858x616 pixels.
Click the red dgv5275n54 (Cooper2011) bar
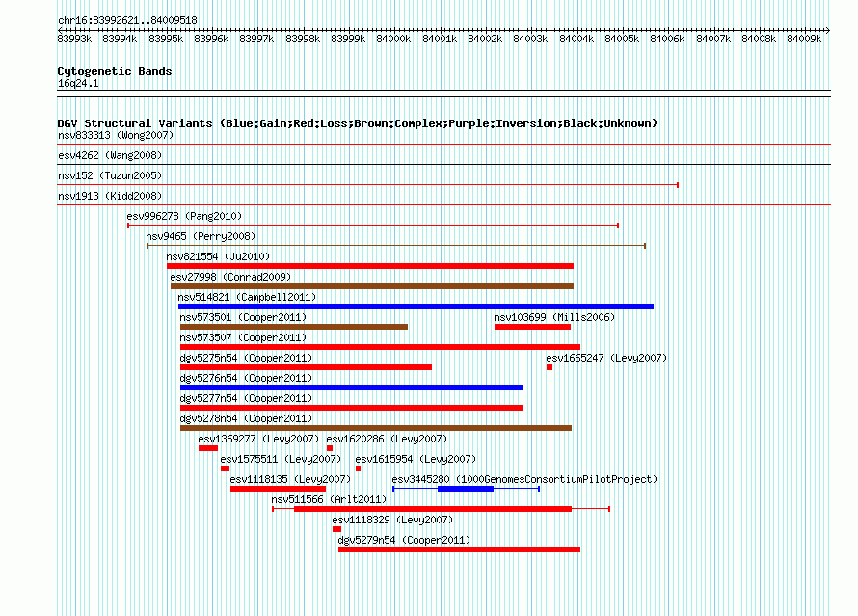click(306, 367)
